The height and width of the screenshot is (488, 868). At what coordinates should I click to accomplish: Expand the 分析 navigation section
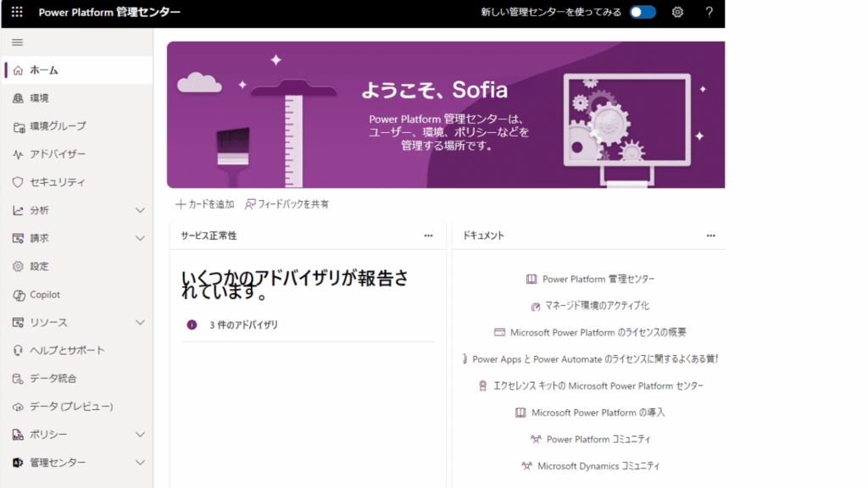pos(141,210)
